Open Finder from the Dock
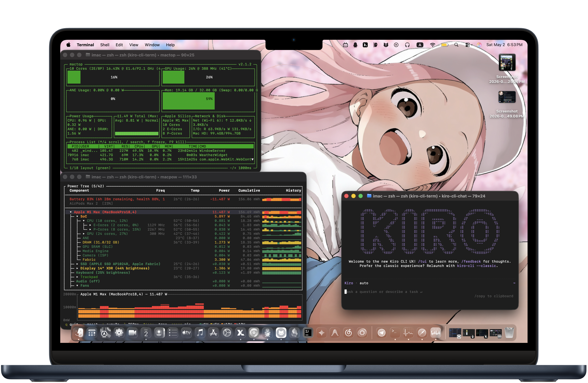The width and height of the screenshot is (588, 383). click(x=79, y=333)
